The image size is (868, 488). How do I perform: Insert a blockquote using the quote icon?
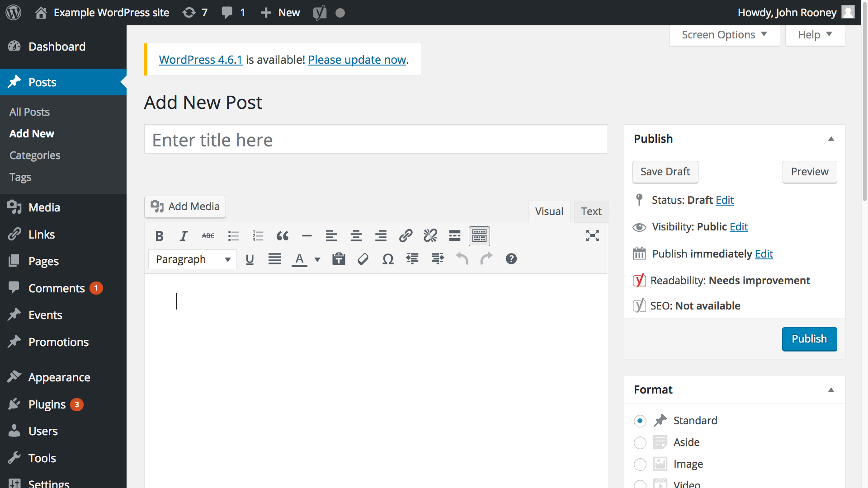point(283,236)
